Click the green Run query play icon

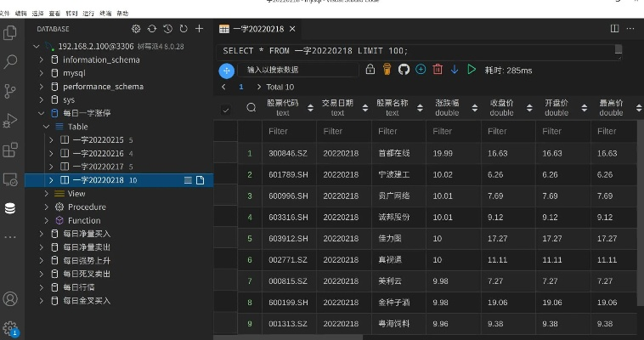[x=472, y=69]
